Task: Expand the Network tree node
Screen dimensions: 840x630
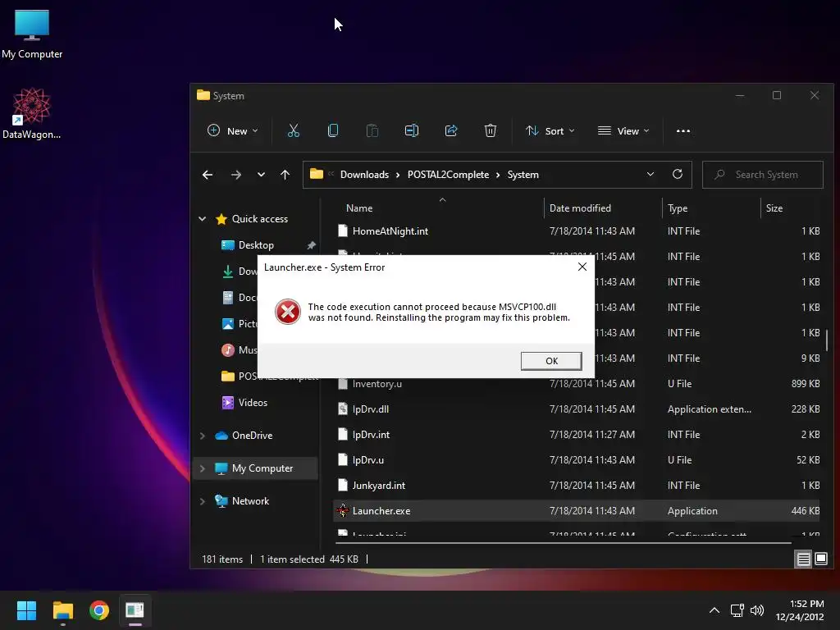Action: 203,501
